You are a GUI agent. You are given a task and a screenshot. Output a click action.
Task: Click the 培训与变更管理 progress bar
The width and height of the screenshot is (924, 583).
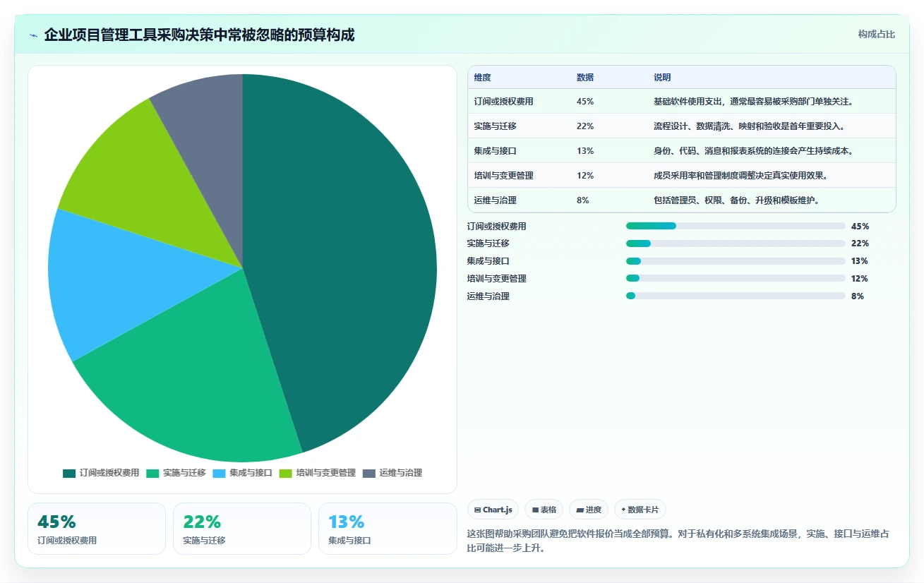[736, 279]
